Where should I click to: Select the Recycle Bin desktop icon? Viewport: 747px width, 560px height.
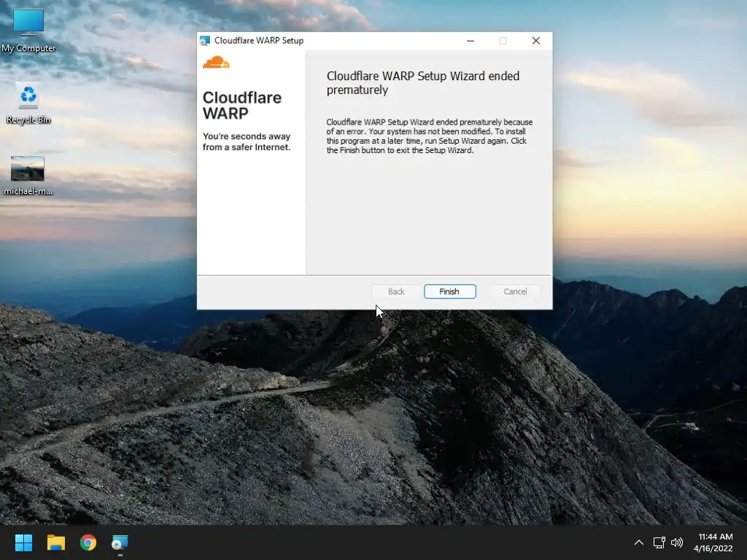pyautogui.click(x=28, y=104)
